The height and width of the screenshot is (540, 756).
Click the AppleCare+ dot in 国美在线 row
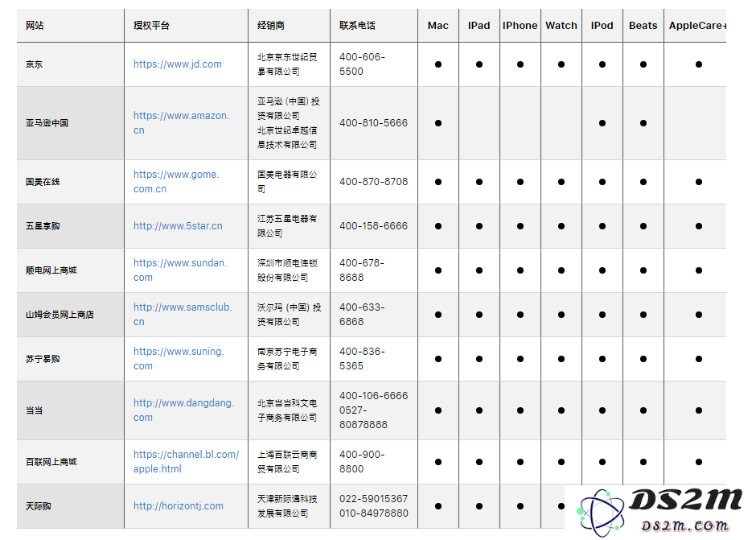tap(699, 182)
